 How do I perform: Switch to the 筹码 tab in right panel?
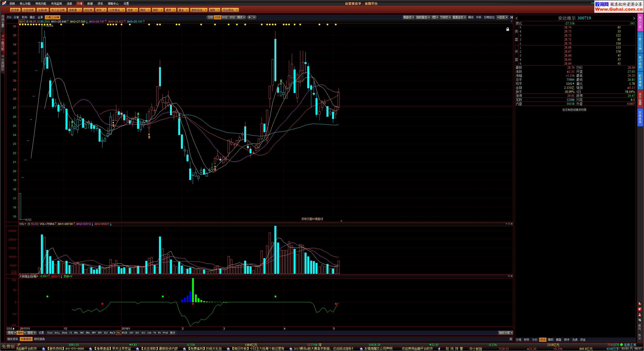(551, 340)
